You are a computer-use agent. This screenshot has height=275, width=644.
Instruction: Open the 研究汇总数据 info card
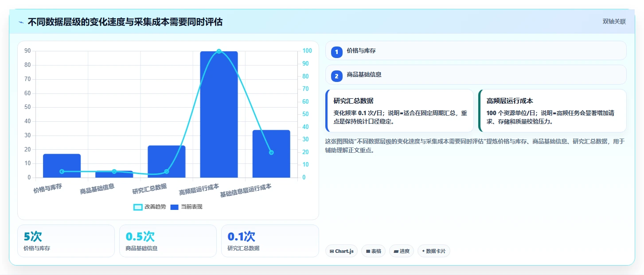pos(399,111)
